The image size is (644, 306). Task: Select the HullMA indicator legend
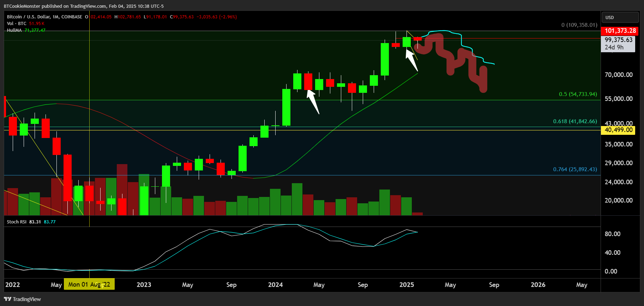click(14, 30)
